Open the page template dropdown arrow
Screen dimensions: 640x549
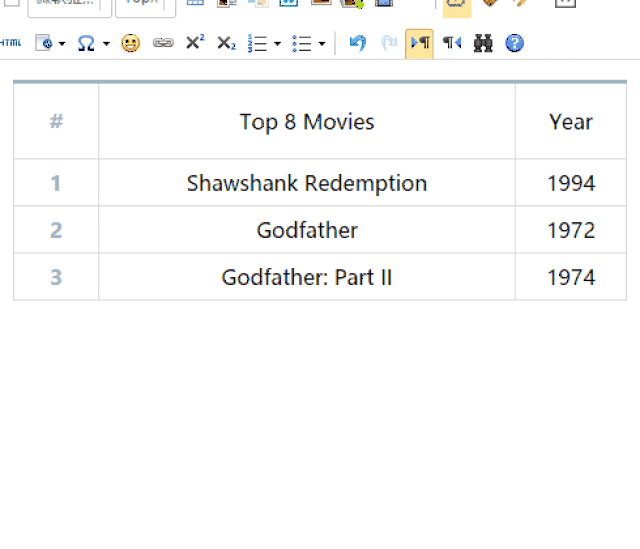click(x=62, y=44)
